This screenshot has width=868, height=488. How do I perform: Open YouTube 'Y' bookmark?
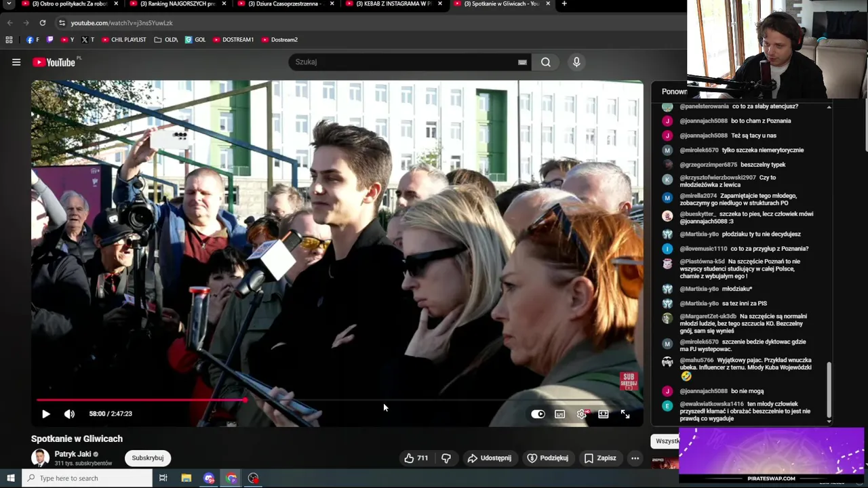tap(67, 39)
